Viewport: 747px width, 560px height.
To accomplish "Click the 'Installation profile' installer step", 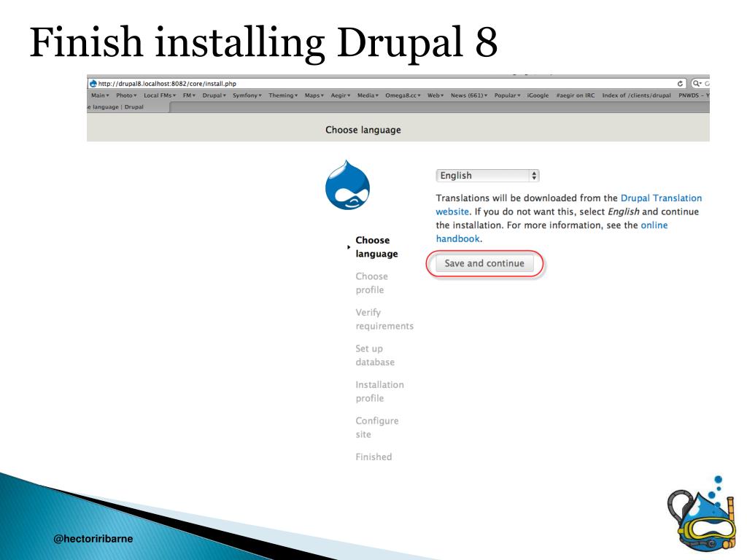I will pos(379,392).
